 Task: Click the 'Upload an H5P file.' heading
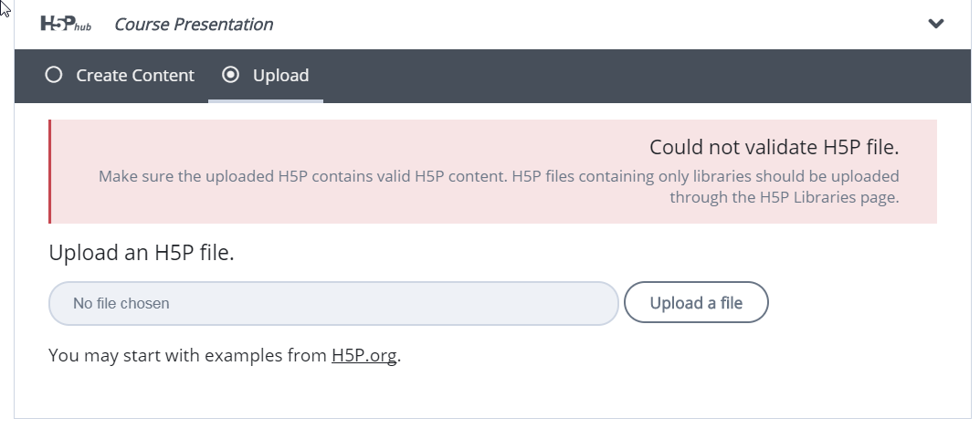pyautogui.click(x=142, y=253)
